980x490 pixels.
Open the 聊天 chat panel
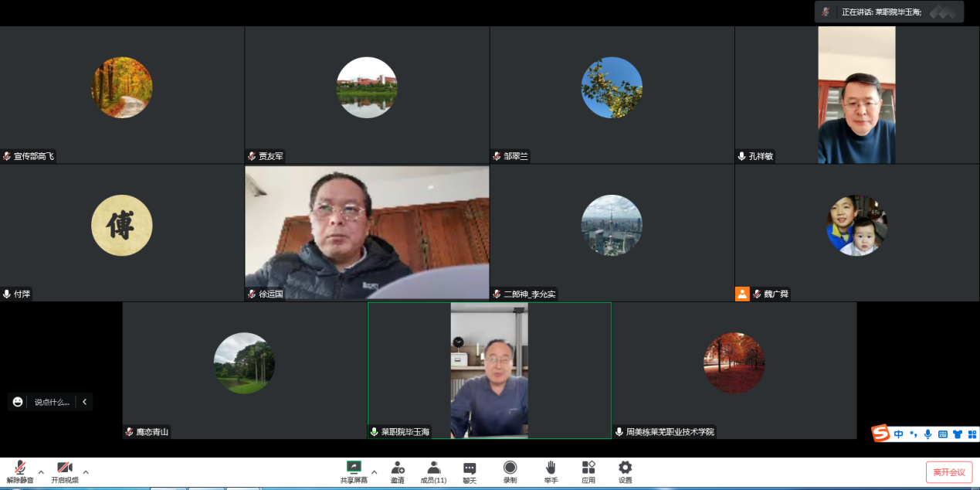coord(470,468)
